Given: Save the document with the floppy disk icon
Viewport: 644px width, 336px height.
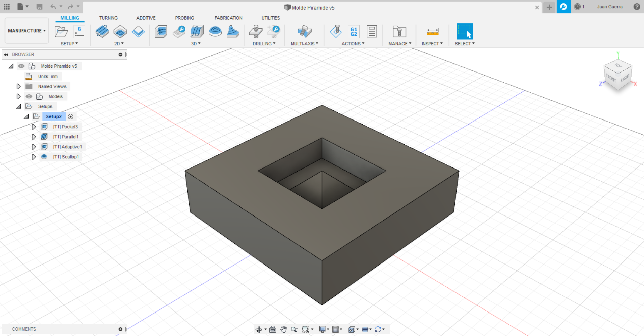Looking at the screenshot, I should tap(39, 7).
